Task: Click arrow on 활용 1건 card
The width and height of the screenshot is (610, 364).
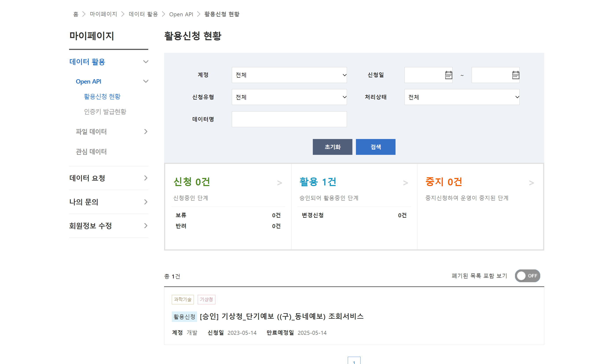Action: point(405,183)
